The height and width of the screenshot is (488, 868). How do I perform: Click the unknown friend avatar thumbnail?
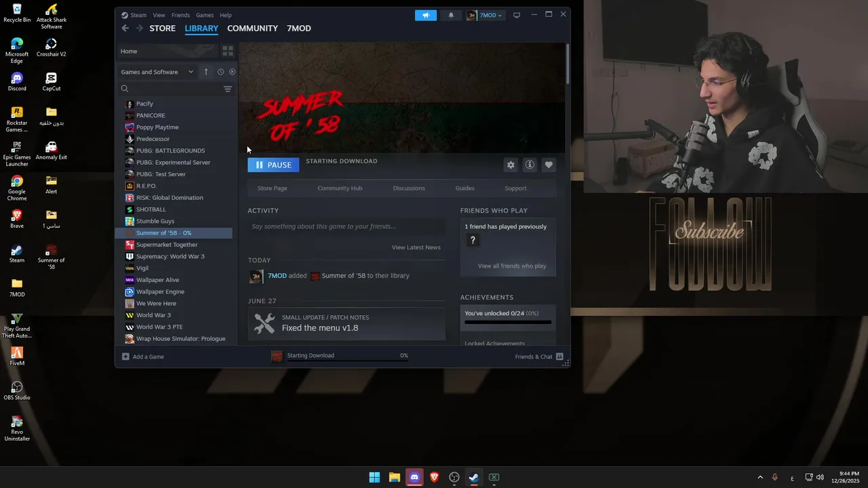click(x=473, y=240)
